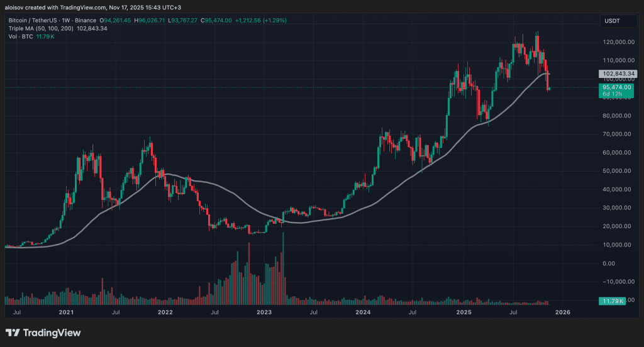Click the Triple MA value 102,843.34 in legend
The height and width of the screenshot is (347, 644).
(92, 28)
